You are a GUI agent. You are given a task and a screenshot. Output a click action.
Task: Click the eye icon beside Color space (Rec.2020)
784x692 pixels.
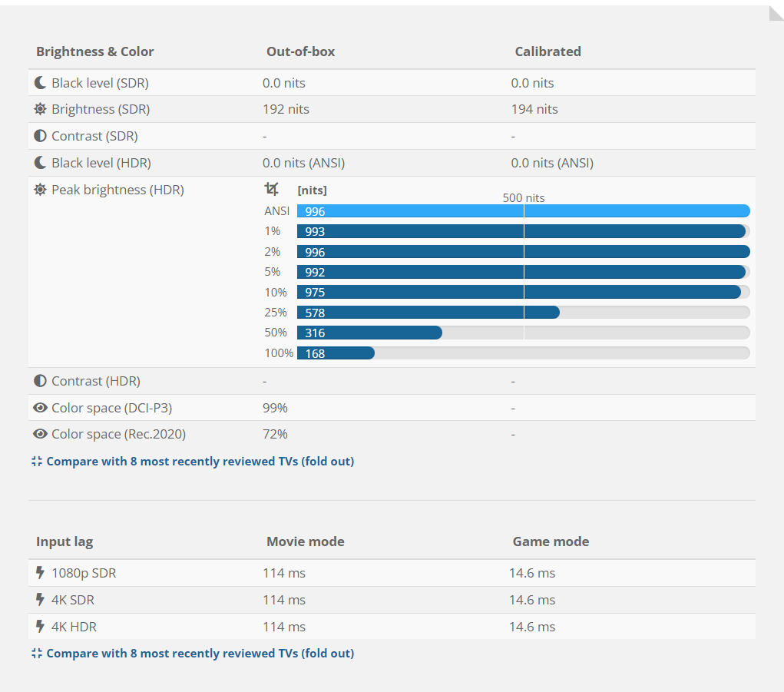click(x=40, y=434)
